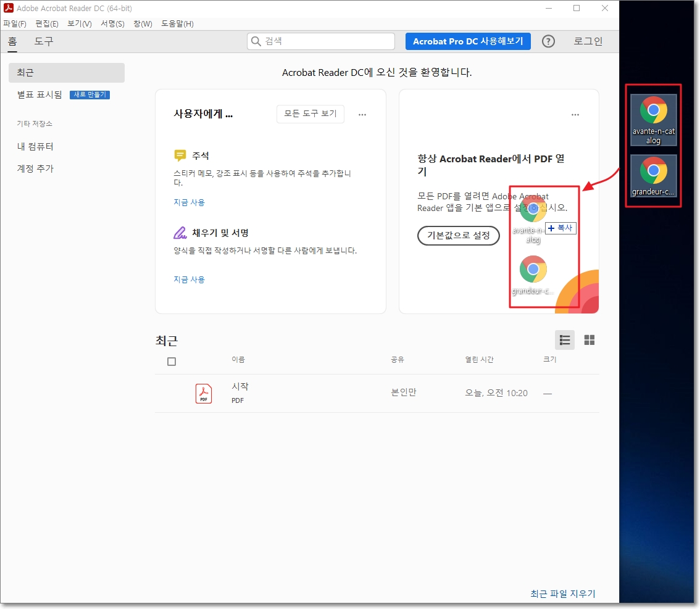Click the 채우기 및 서명 pen icon
This screenshot has width=700, height=609.
click(180, 233)
